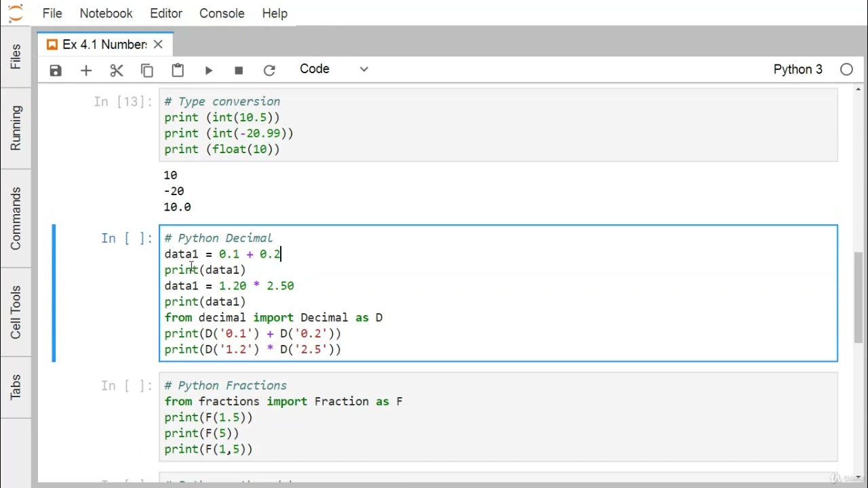Click the vertical scrollbar thumb
The width and height of the screenshot is (868, 488).
coord(859,298)
